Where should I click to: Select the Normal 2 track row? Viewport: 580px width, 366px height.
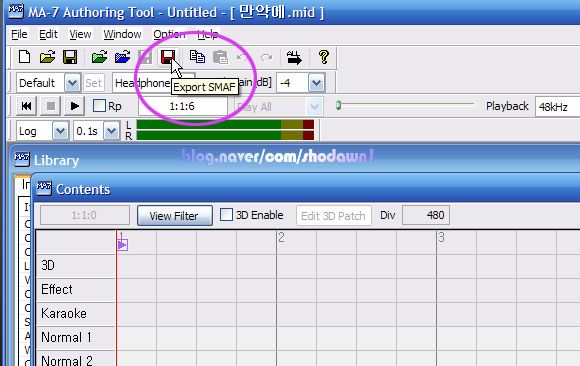tap(76, 358)
